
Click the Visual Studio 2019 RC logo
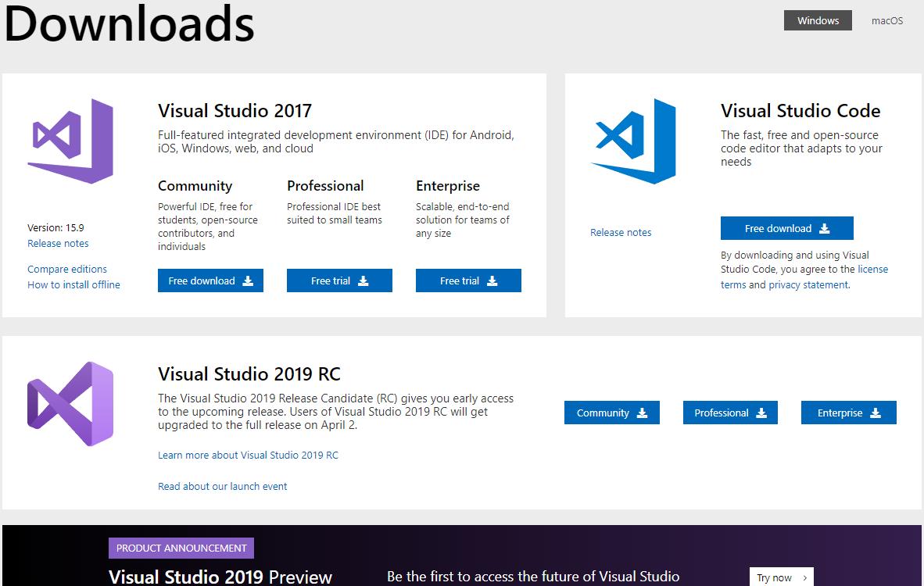[x=70, y=404]
